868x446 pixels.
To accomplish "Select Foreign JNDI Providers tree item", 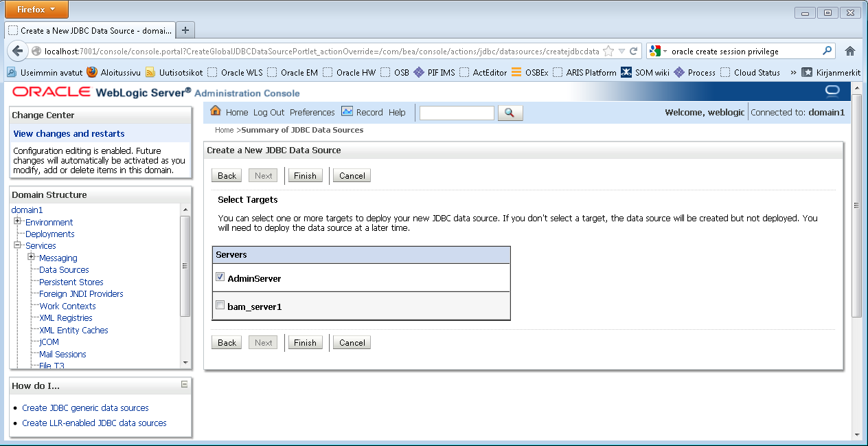I will [x=81, y=293].
